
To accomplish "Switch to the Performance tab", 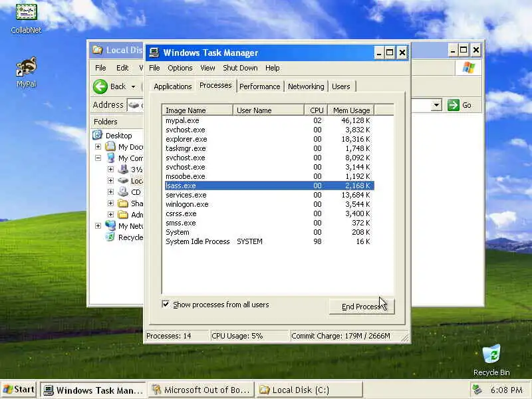I will coord(259,86).
